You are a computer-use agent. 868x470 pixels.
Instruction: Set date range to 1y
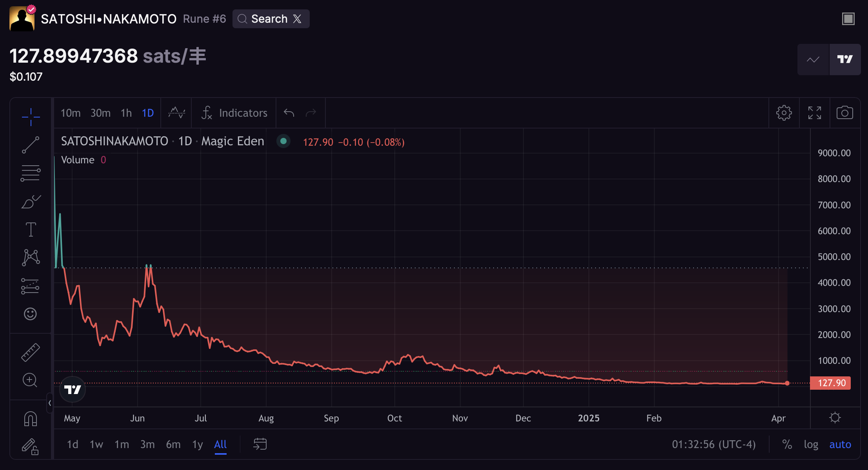click(x=198, y=444)
